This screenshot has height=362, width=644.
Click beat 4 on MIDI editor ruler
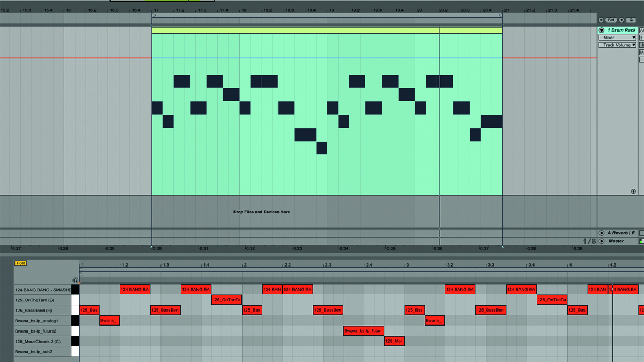click(570, 265)
